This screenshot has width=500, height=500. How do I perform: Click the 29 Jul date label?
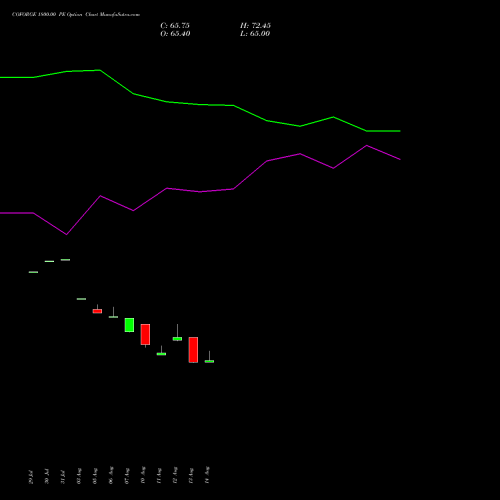point(31,477)
